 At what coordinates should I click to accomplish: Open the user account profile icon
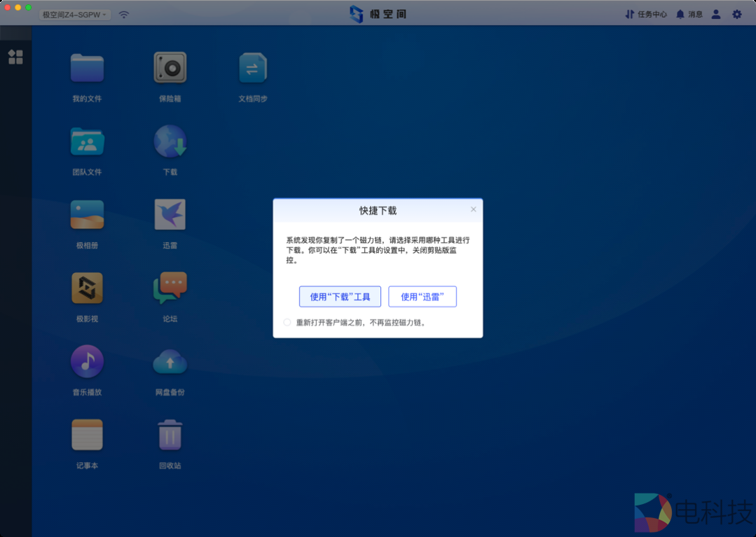tap(715, 13)
